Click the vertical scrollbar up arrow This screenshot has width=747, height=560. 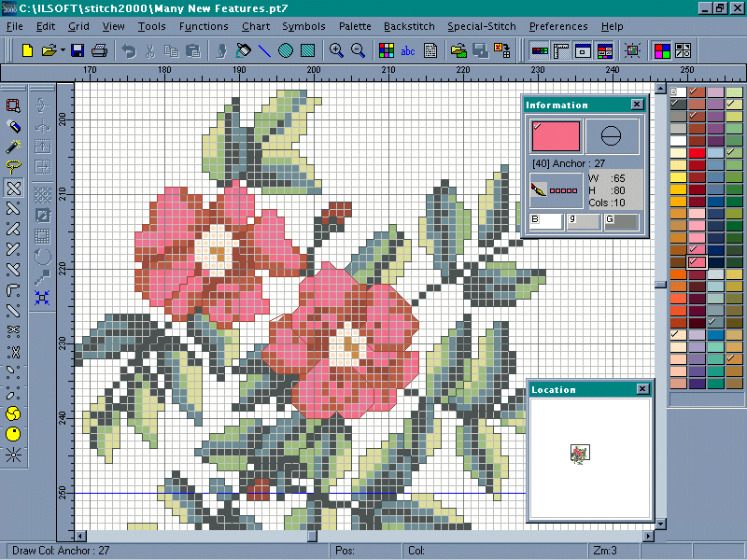pyautogui.click(x=660, y=89)
